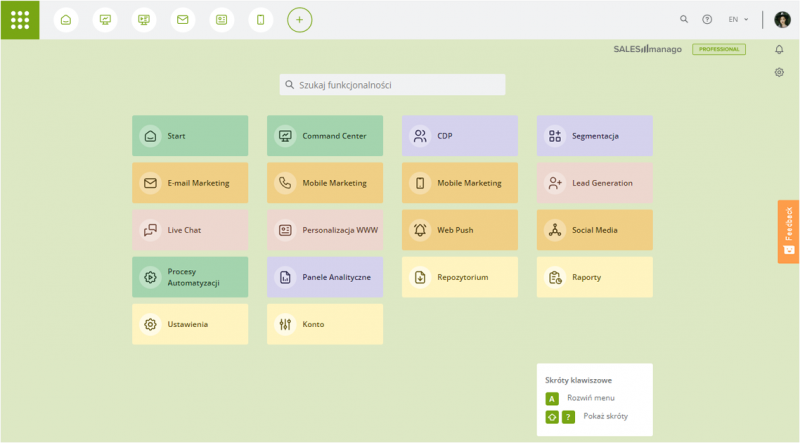
Task: Open the Segmentacja tile
Action: (594, 136)
